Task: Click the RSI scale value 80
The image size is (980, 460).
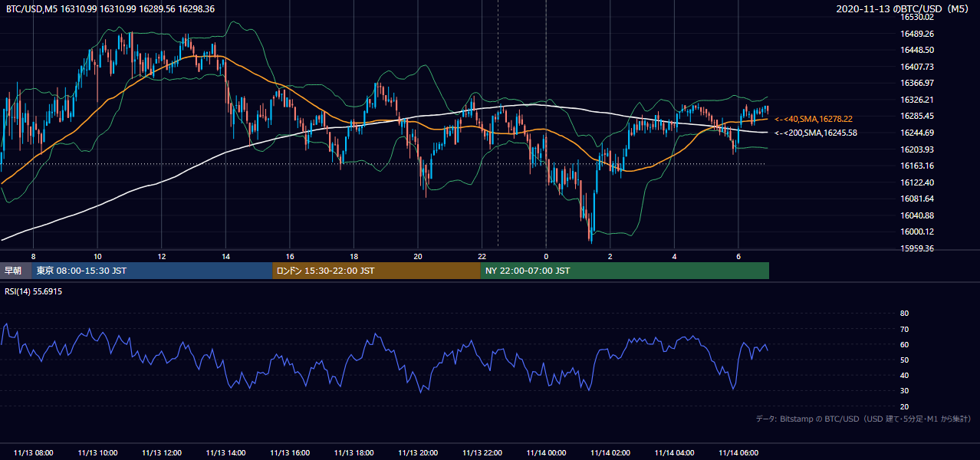Action: (904, 314)
